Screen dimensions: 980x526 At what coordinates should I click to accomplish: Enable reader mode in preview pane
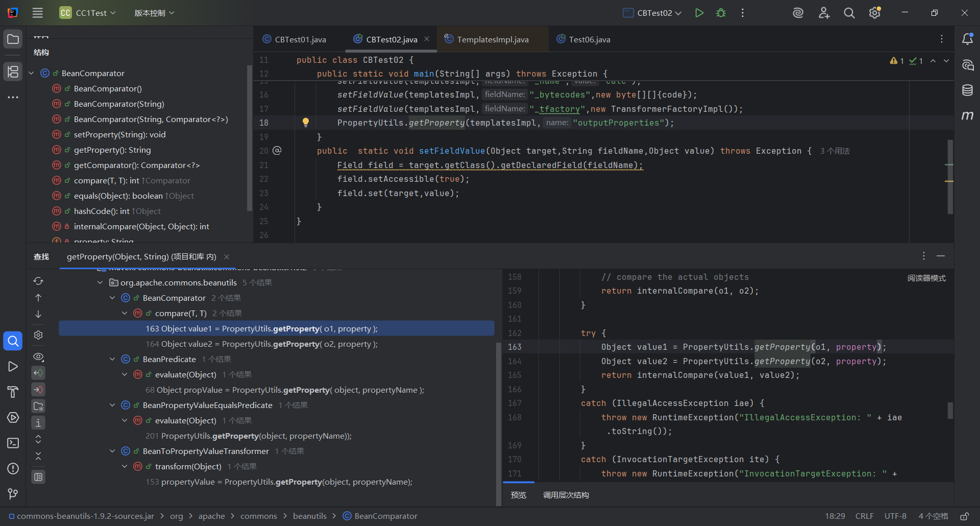pos(926,278)
